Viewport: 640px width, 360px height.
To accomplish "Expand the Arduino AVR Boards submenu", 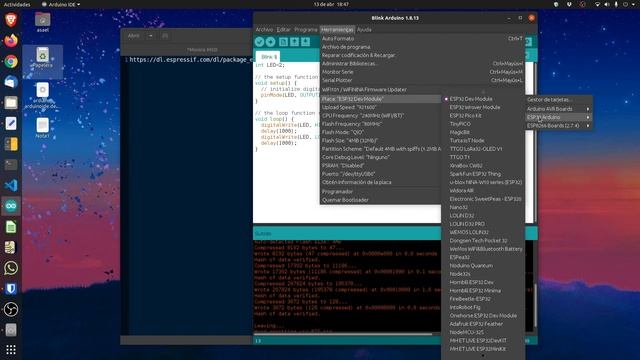I will point(558,109).
